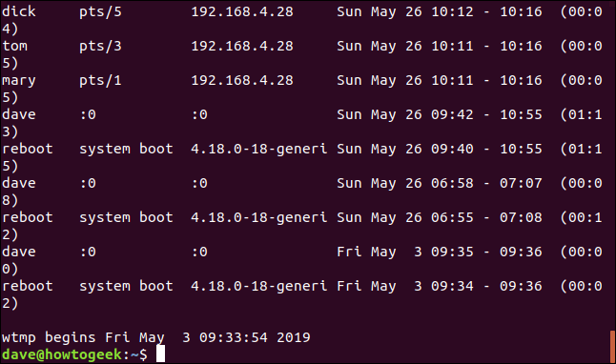Click the IP address in the tom row
This screenshot has height=364, width=616.
(x=242, y=46)
